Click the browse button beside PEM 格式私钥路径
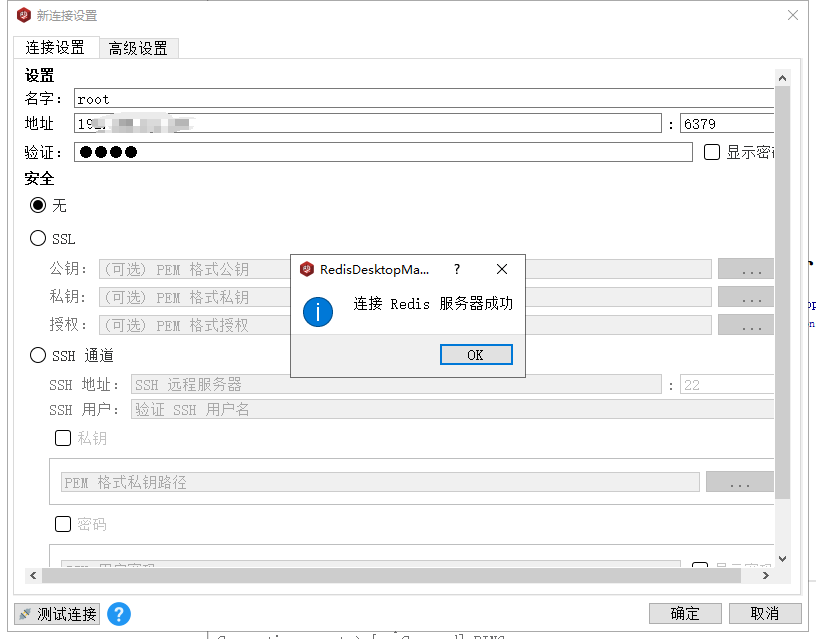 point(740,482)
